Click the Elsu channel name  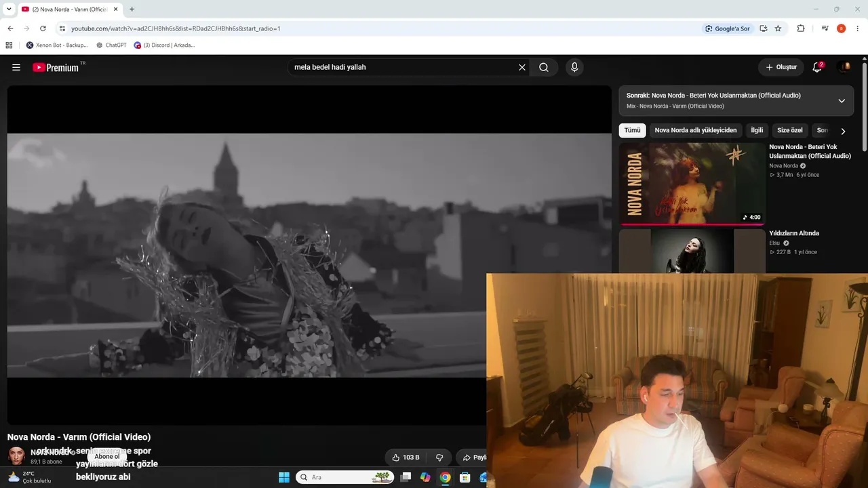774,243
